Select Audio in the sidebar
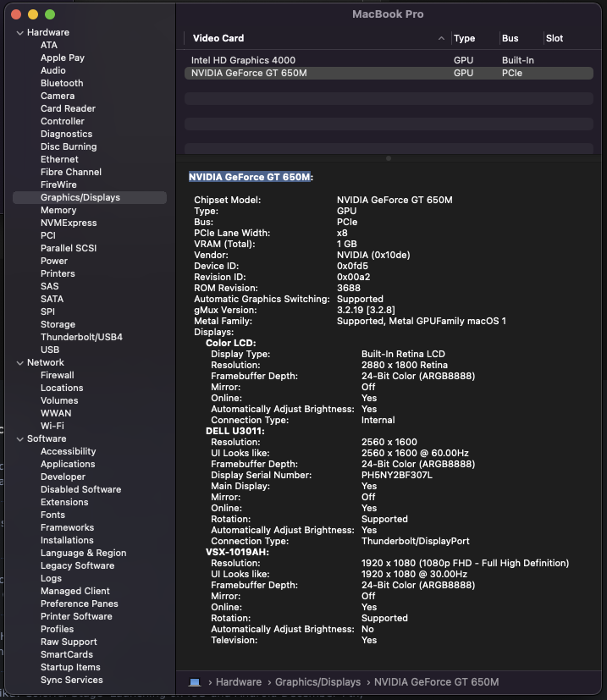Screen dimensions: 607x700 coord(53,70)
